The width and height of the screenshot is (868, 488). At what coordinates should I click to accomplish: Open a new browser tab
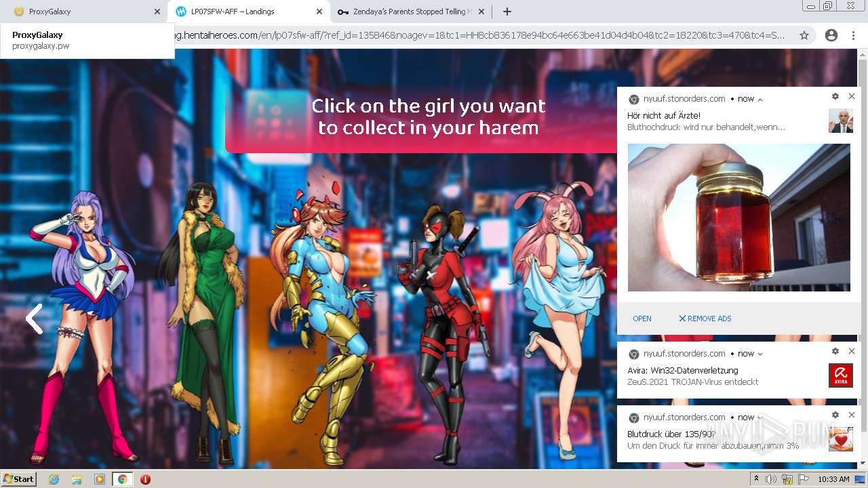coord(507,12)
